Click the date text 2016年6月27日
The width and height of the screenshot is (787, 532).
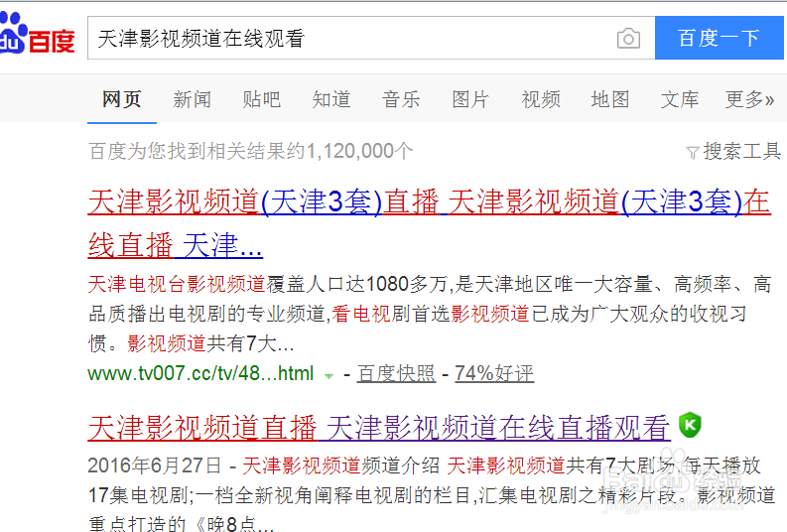point(155,465)
